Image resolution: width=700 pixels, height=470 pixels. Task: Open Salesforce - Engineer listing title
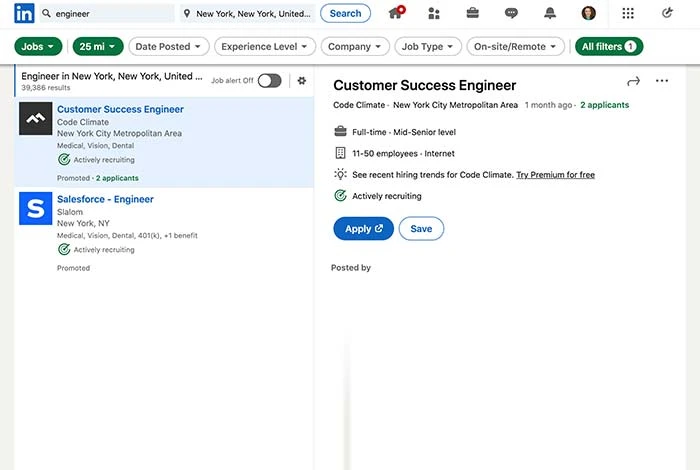click(x=105, y=199)
